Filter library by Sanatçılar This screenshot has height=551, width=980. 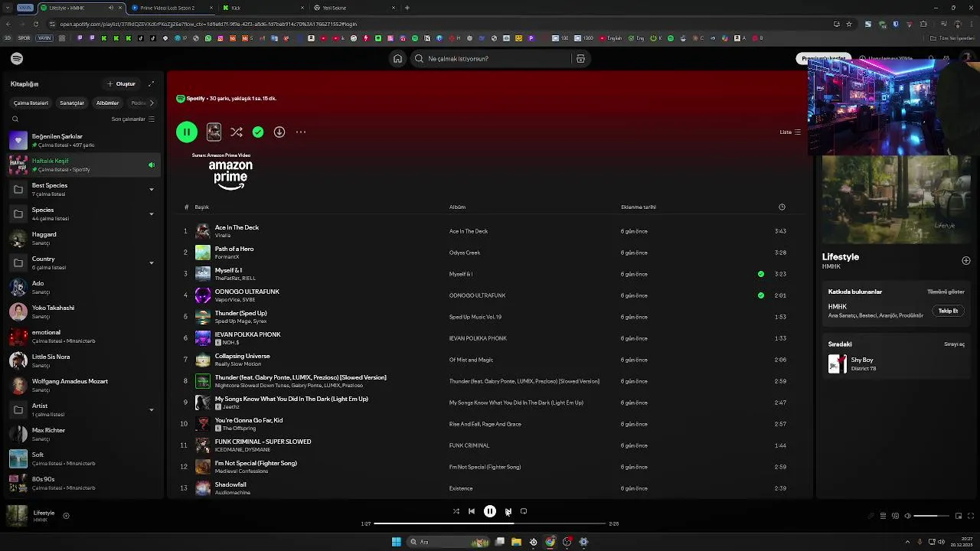pyautogui.click(x=72, y=103)
